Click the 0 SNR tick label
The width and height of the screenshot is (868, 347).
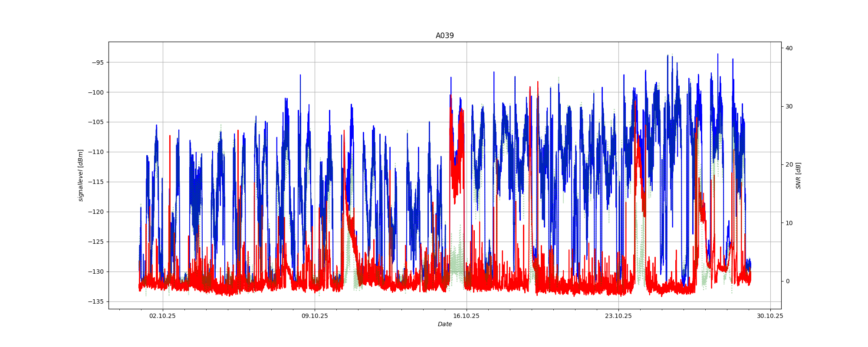787,281
